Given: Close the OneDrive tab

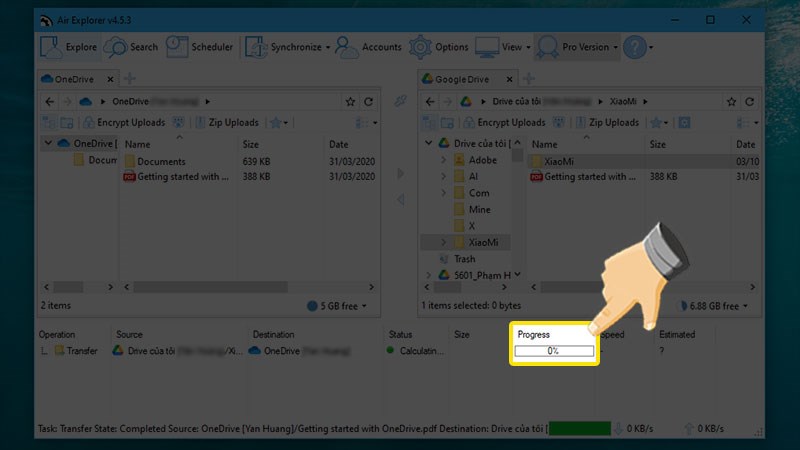Looking at the screenshot, I should click(110, 79).
